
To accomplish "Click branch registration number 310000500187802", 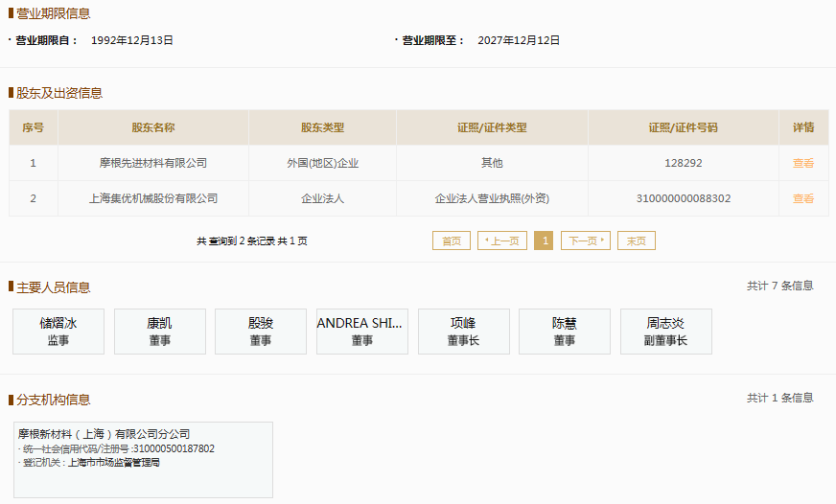I will tap(174, 448).
